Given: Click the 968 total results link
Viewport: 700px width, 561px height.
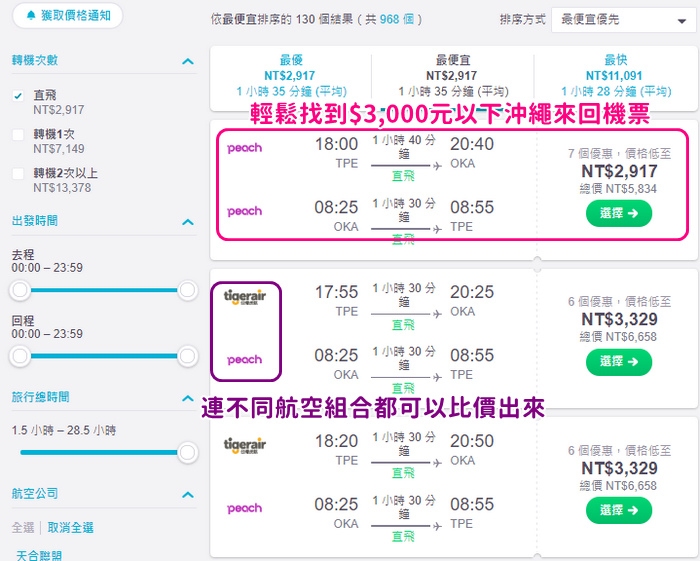Looking at the screenshot, I should point(389,19).
